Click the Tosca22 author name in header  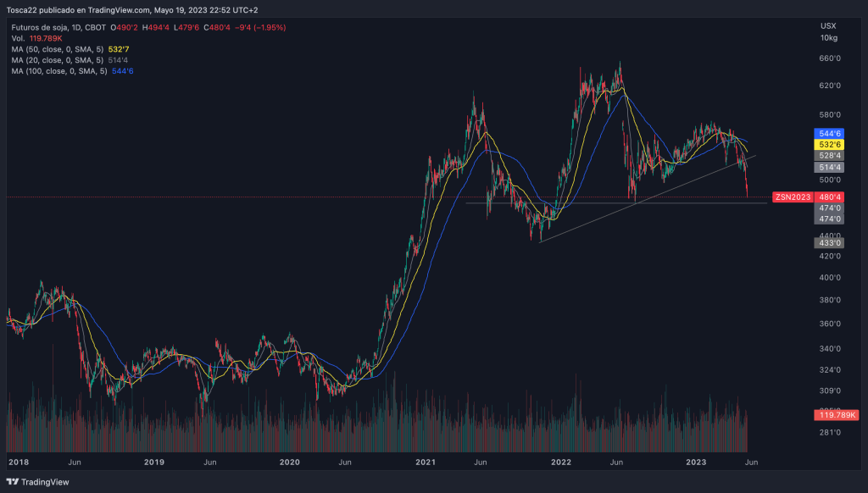click(x=24, y=10)
